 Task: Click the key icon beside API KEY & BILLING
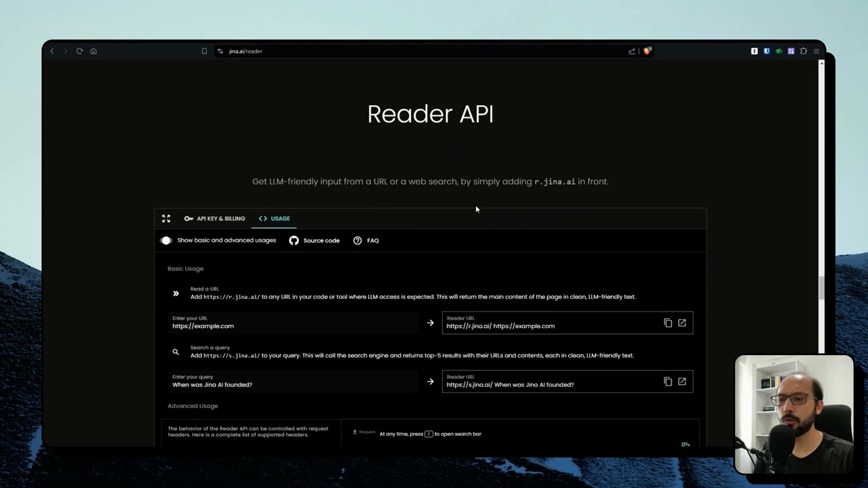point(189,218)
